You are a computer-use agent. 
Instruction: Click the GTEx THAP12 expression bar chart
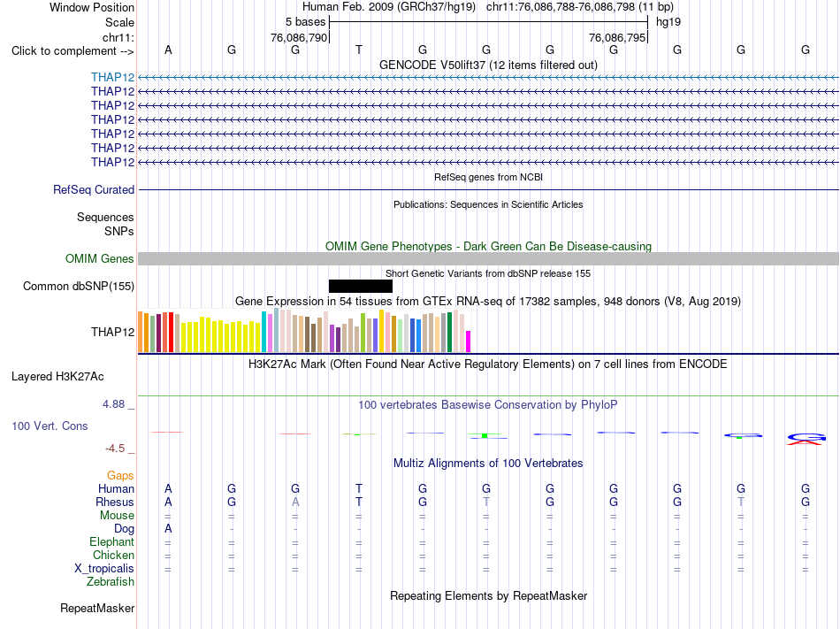coord(304,331)
